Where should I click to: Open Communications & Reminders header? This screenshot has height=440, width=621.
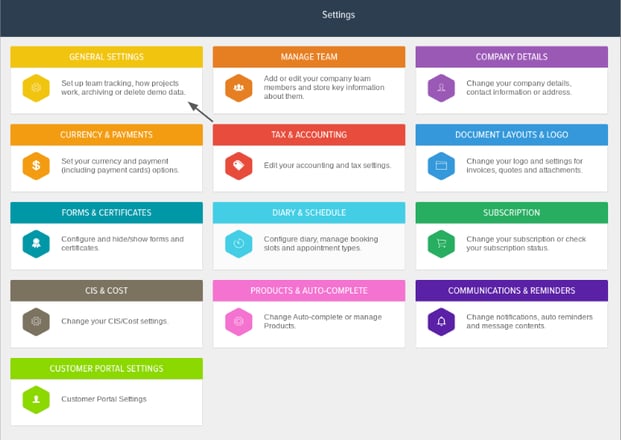click(512, 290)
